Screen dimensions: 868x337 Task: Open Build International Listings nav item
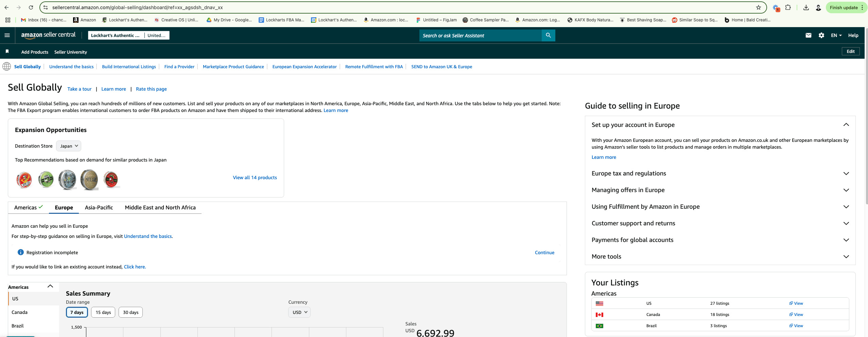point(129,67)
